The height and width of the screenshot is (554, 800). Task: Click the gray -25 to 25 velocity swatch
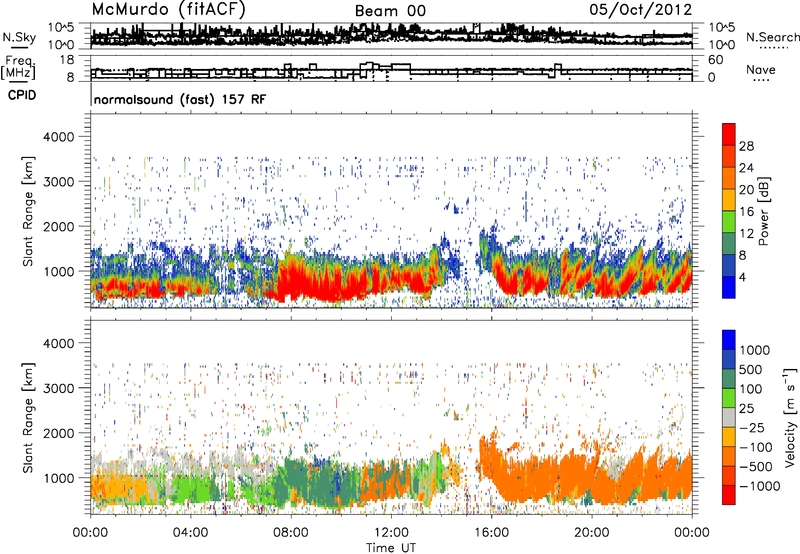coord(729,417)
